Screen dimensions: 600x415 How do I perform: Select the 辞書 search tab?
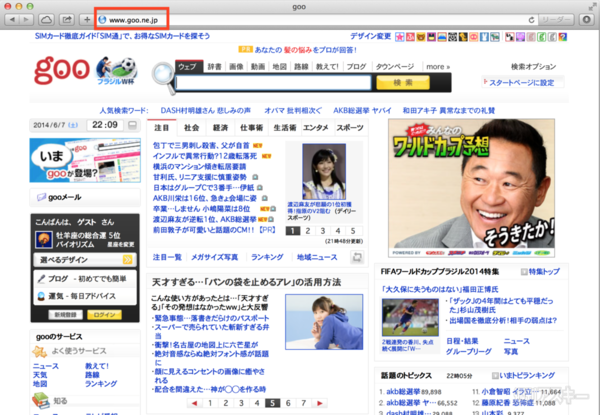point(214,67)
